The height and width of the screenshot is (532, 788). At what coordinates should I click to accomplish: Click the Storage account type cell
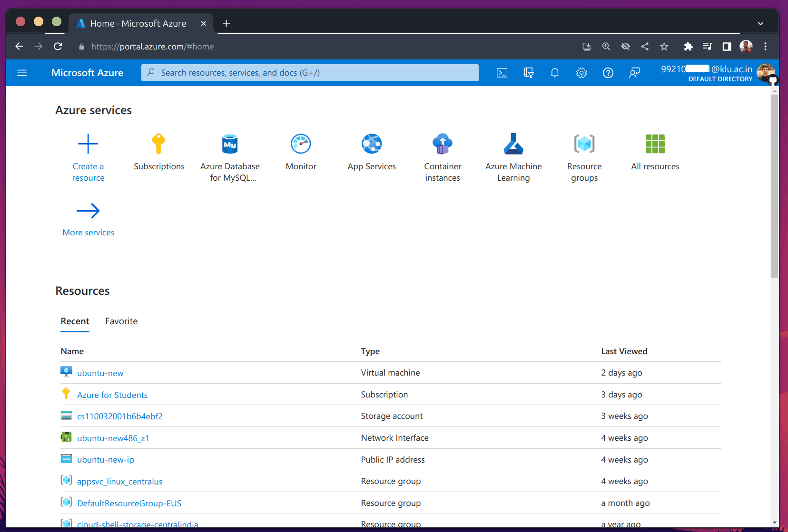click(392, 416)
